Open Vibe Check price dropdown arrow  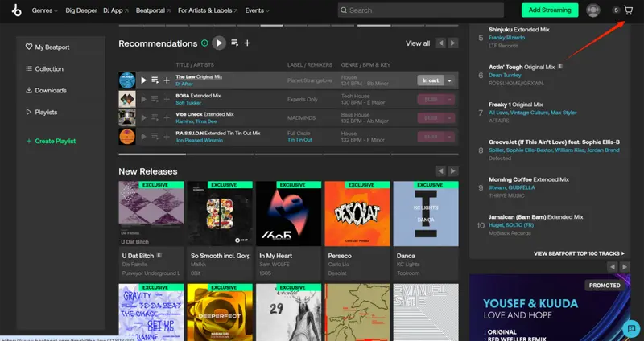[450, 117]
